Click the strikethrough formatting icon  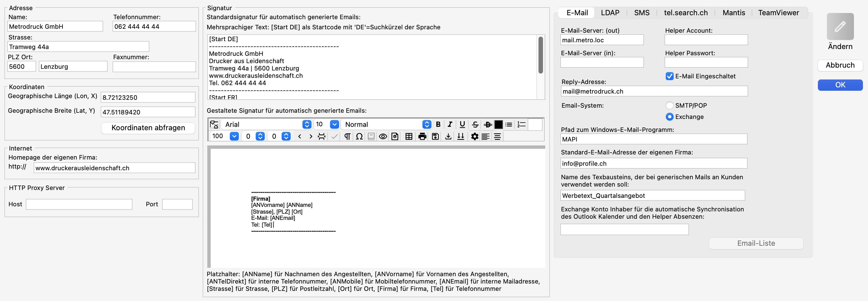tap(475, 124)
